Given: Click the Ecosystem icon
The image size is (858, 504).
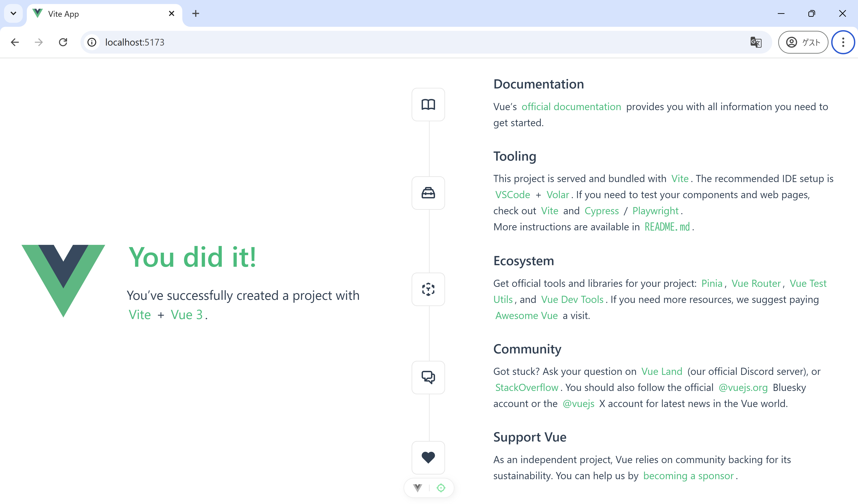Looking at the screenshot, I should [428, 290].
